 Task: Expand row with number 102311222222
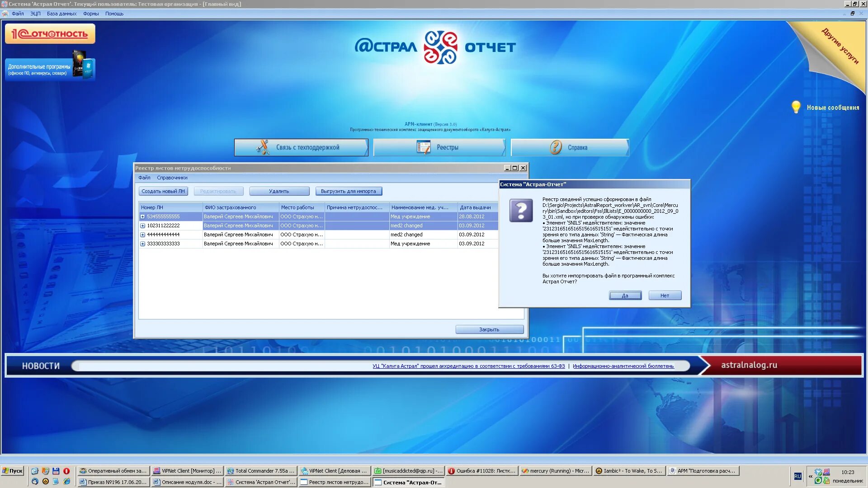143,226
